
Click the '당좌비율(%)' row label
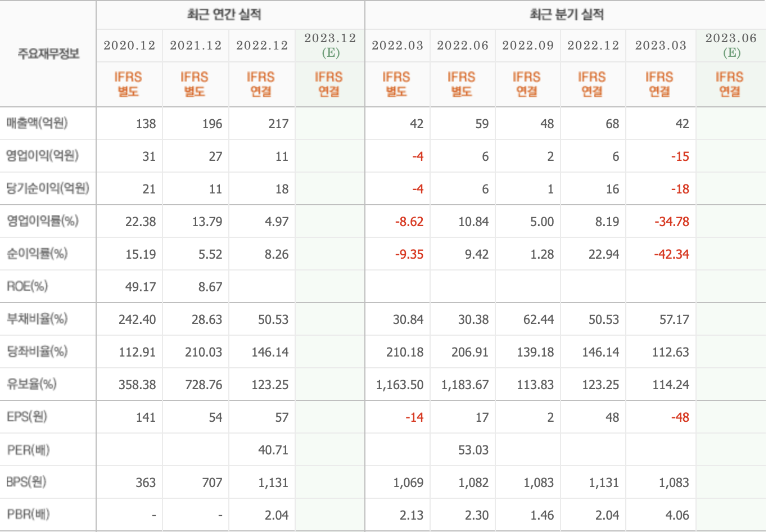[37, 351]
